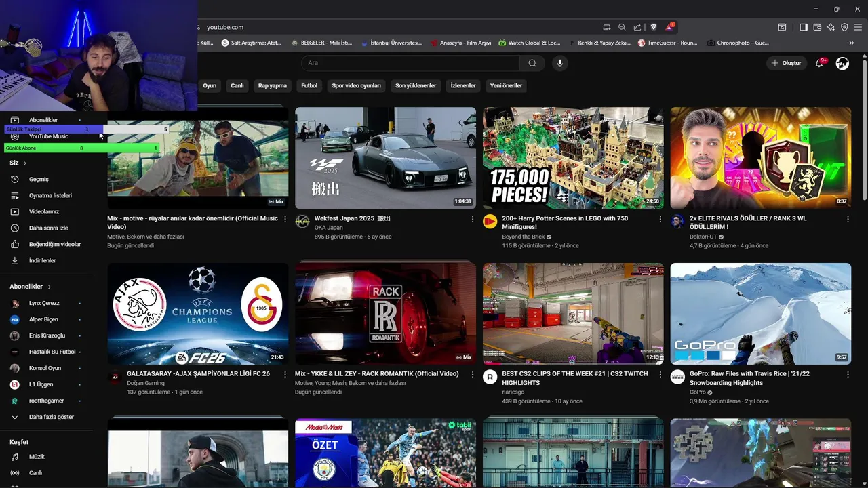Open options menu for Harry Potter LEGO video
The image size is (868, 488).
(660, 219)
